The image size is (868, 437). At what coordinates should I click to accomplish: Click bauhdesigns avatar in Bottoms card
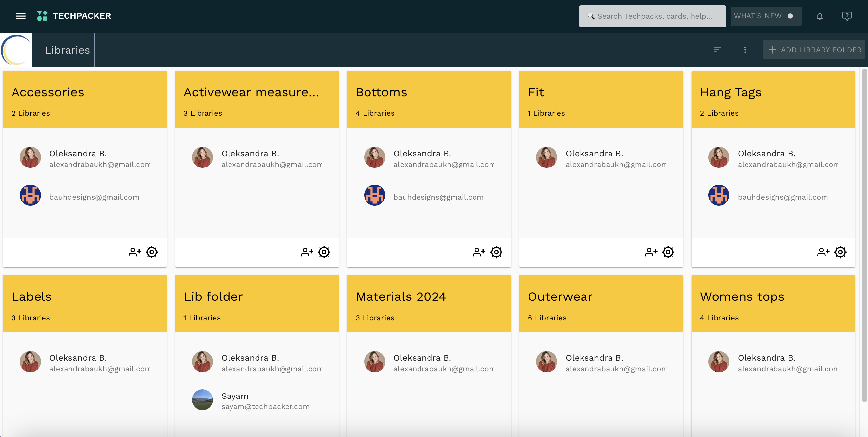pos(375,195)
